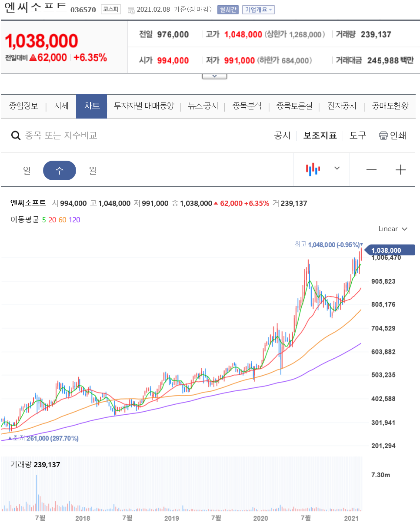The image size is (420, 532).
Task: Select the 주 weekly period
Action: [60, 170]
